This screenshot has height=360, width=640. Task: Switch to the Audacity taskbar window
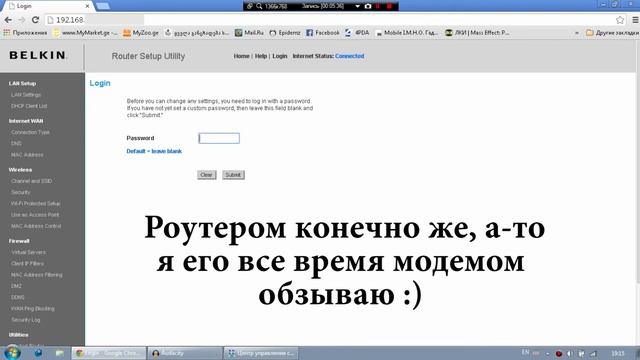[x=185, y=353]
